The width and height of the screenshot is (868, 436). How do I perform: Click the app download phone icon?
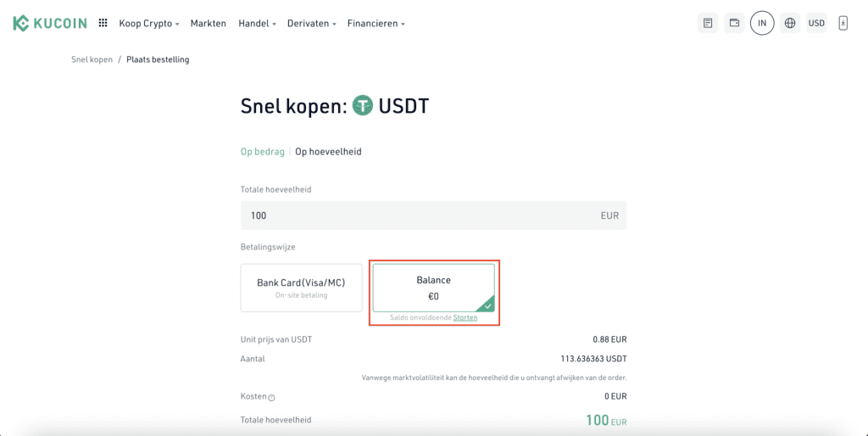tap(843, 23)
